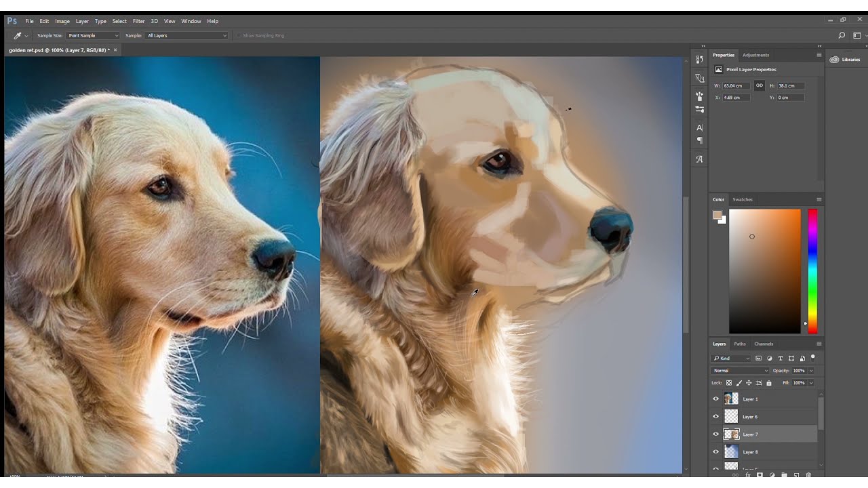Screen dimensions: 868x488
Task: Toggle lock transparent pixels
Action: [729, 383]
